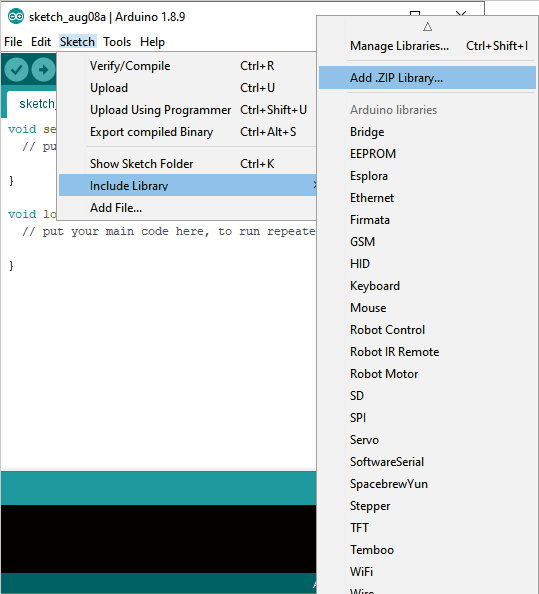Click the black console output area
This screenshot has height=594, width=539.
coord(158,539)
